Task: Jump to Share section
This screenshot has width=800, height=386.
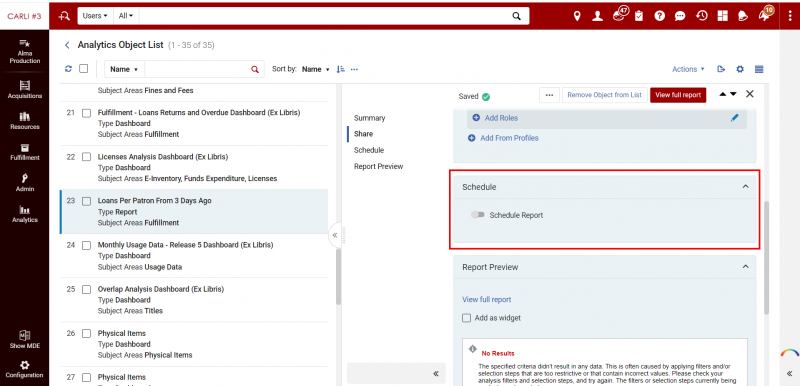Action: (x=363, y=134)
